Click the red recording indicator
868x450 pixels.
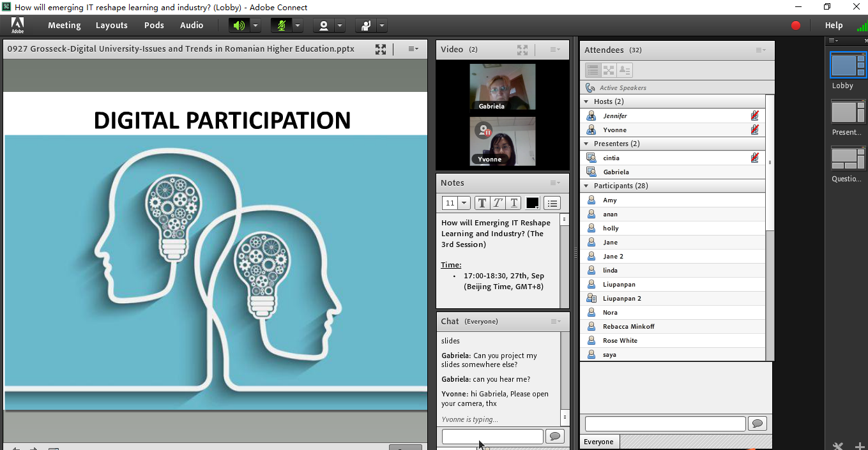(796, 26)
